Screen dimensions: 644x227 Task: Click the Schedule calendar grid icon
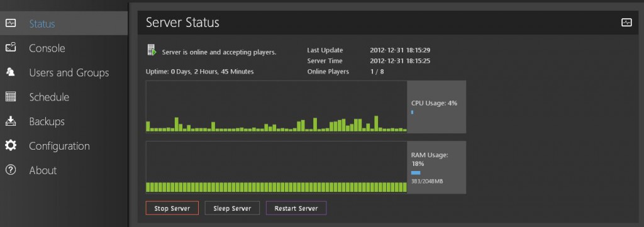point(11,97)
